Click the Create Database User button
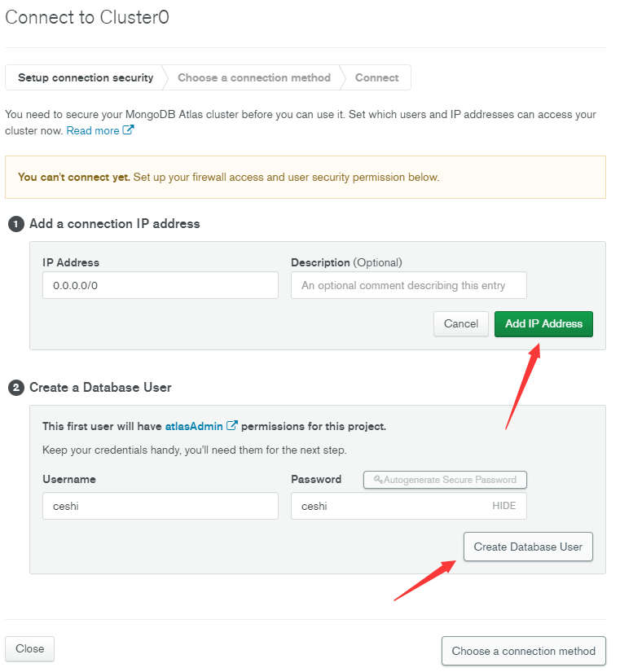 tap(528, 547)
